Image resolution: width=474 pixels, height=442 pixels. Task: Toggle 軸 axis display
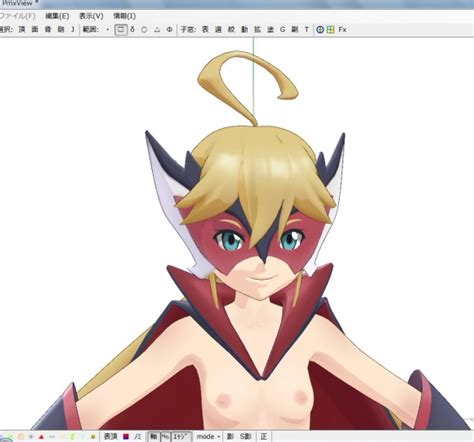(153, 437)
